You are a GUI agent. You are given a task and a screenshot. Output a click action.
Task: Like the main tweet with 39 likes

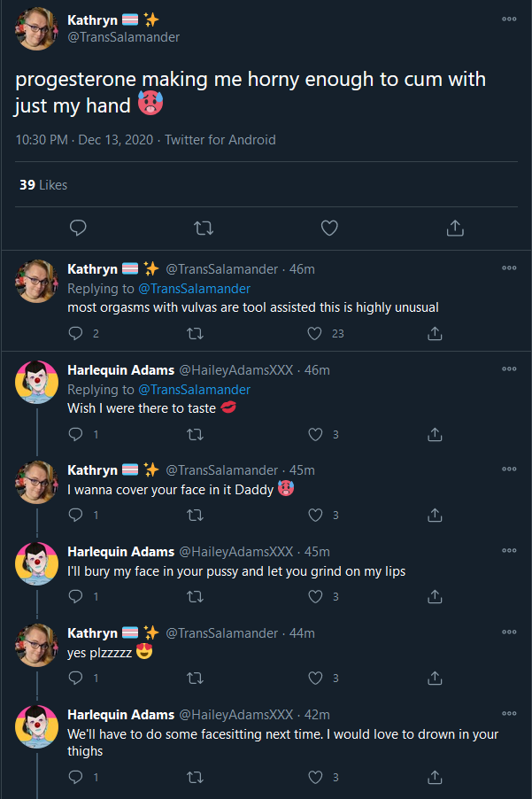[x=329, y=228]
